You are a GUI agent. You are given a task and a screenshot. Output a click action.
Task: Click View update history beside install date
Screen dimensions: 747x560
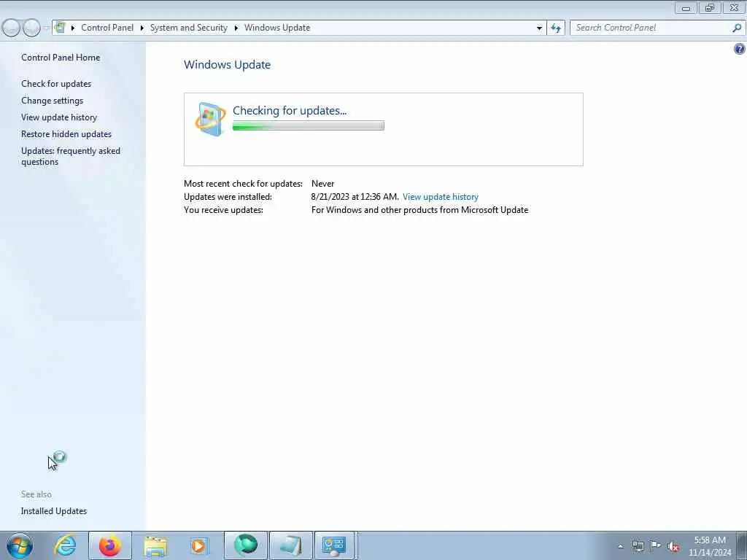click(440, 197)
